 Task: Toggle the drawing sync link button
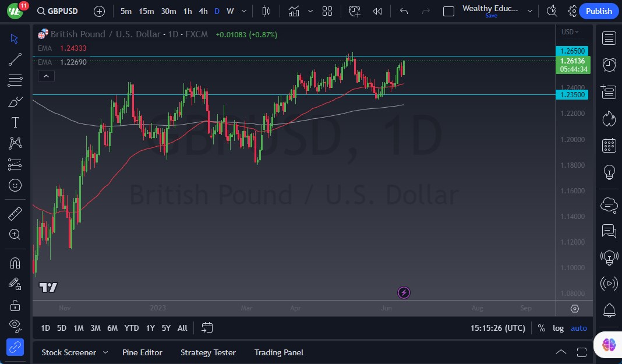(15, 347)
